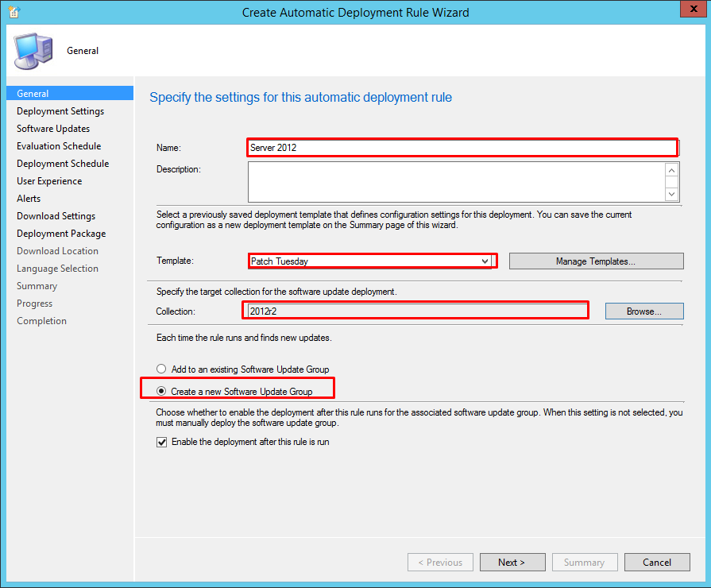Select User Experience in sidebar
711x588 pixels.
coord(49,181)
